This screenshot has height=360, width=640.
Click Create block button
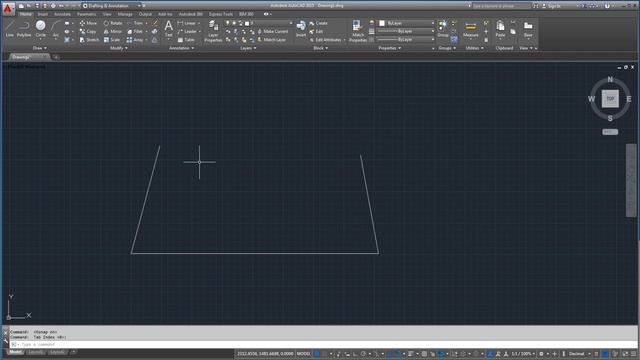318,23
